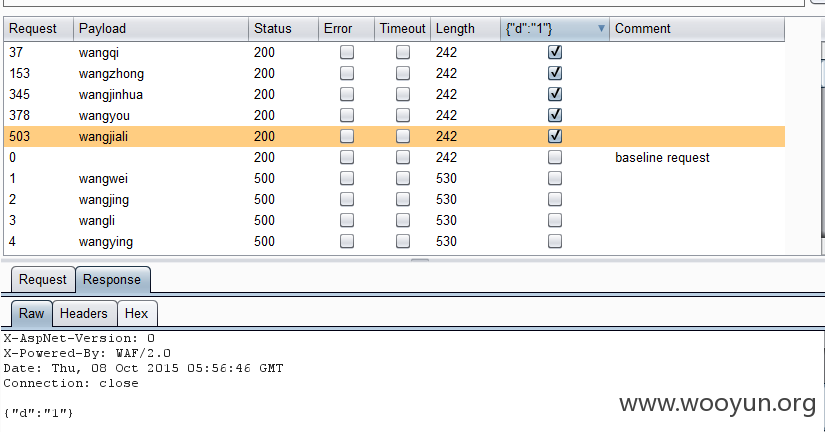
Task: Toggle the Error checkbox for wangying
Action: point(347,242)
